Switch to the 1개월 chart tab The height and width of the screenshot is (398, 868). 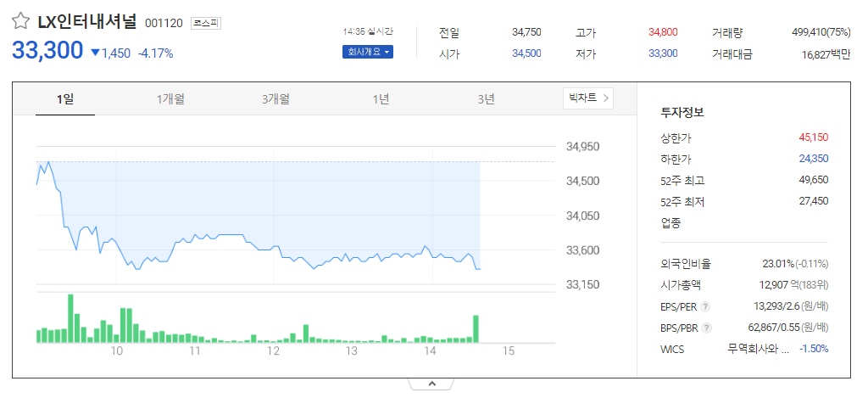[x=170, y=99]
